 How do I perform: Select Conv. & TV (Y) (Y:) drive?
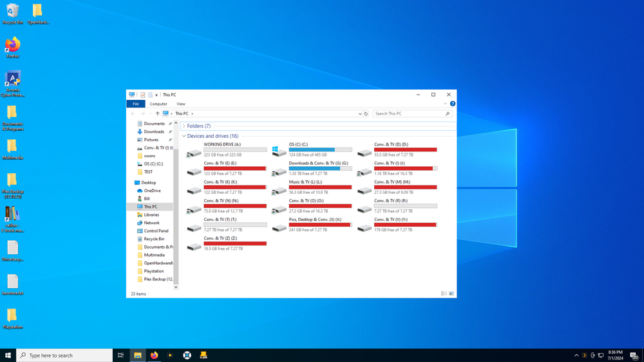pyautogui.click(x=397, y=225)
